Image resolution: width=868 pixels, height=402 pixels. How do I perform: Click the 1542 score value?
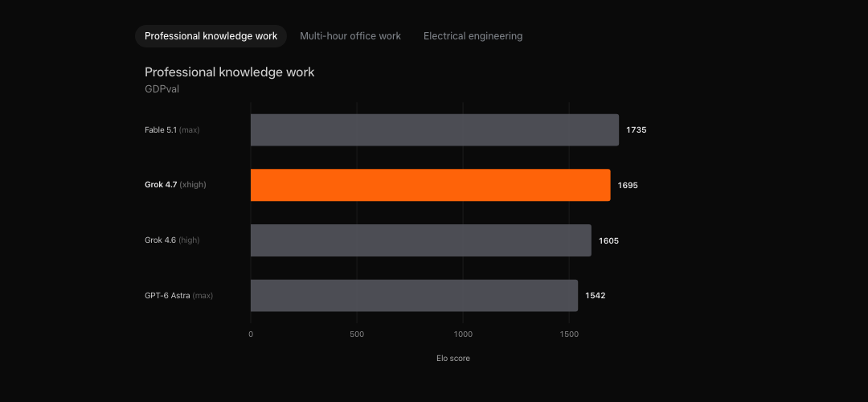(x=596, y=296)
